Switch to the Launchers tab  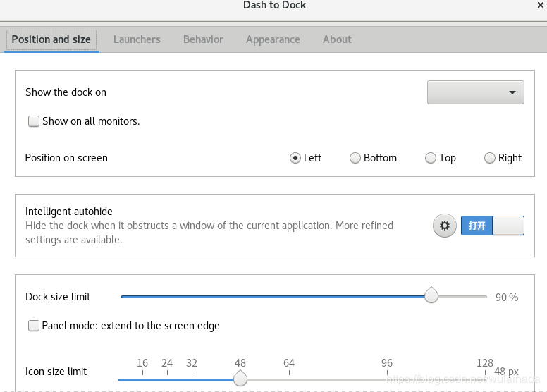click(137, 39)
